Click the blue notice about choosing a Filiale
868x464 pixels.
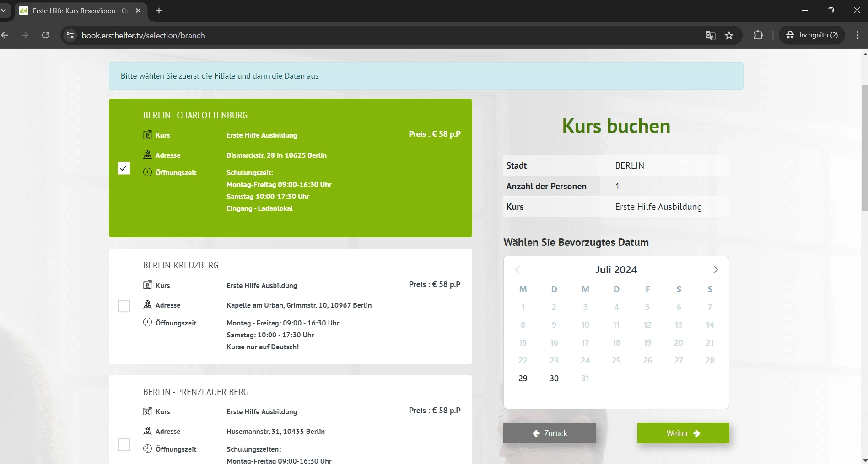[426, 76]
